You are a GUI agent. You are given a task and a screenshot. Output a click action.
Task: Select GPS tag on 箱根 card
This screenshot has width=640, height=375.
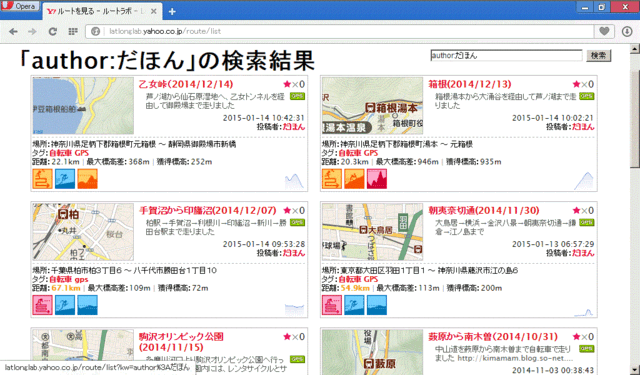(x=371, y=153)
